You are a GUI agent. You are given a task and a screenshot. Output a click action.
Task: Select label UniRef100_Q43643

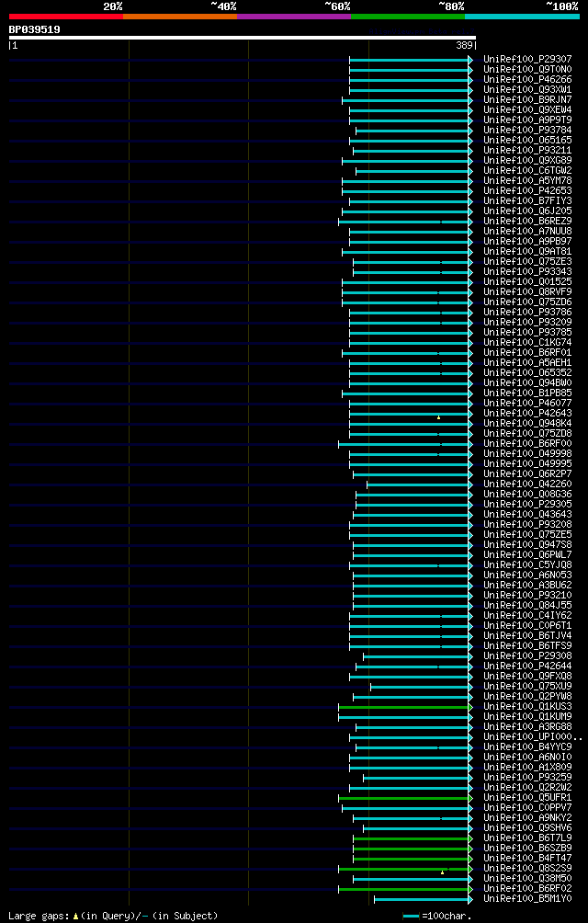click(527, 515)
